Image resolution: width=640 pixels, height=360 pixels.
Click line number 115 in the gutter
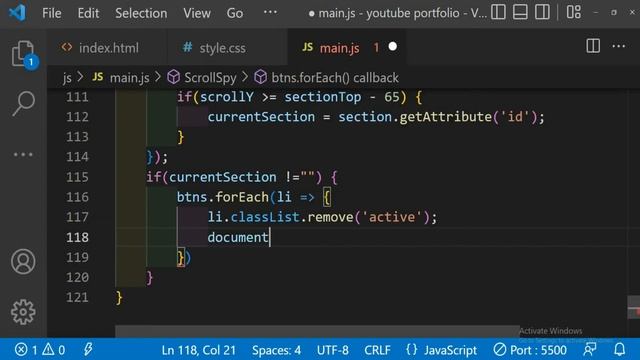(77, 177)
